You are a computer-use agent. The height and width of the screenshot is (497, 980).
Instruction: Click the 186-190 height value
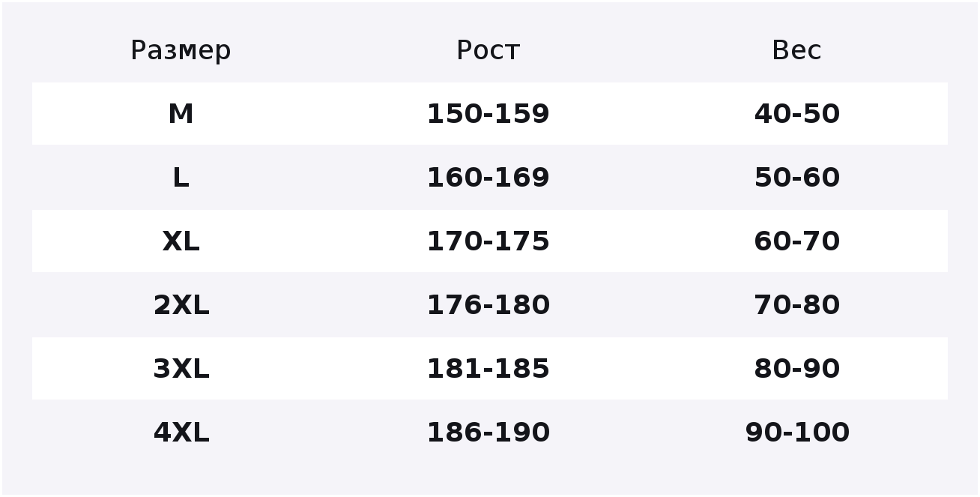point(488,433)
